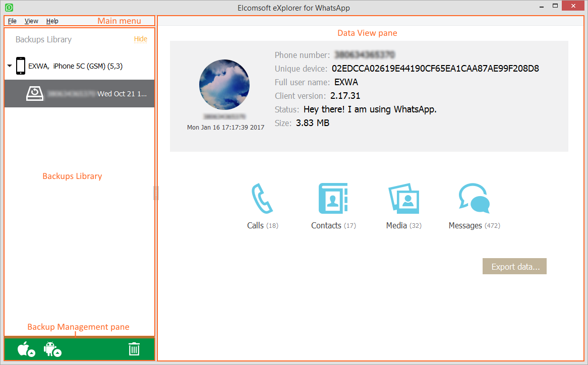Open Calls via the phone handset icon
Image resolution: width=588 pixels, height=365 pixels.
point(262,198)
